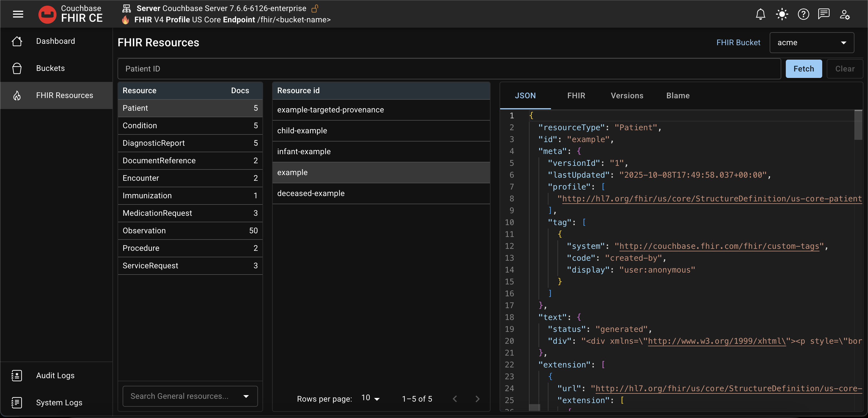Viewport: 868px width, 418px height.
Task: Toggle light theme with sun icon
Action: point(782,14)
